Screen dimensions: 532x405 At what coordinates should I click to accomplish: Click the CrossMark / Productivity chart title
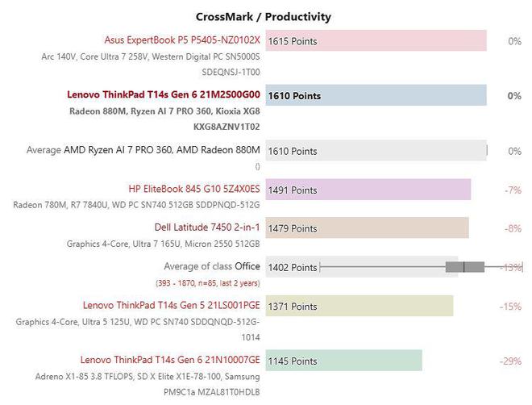tap(264, 17)
